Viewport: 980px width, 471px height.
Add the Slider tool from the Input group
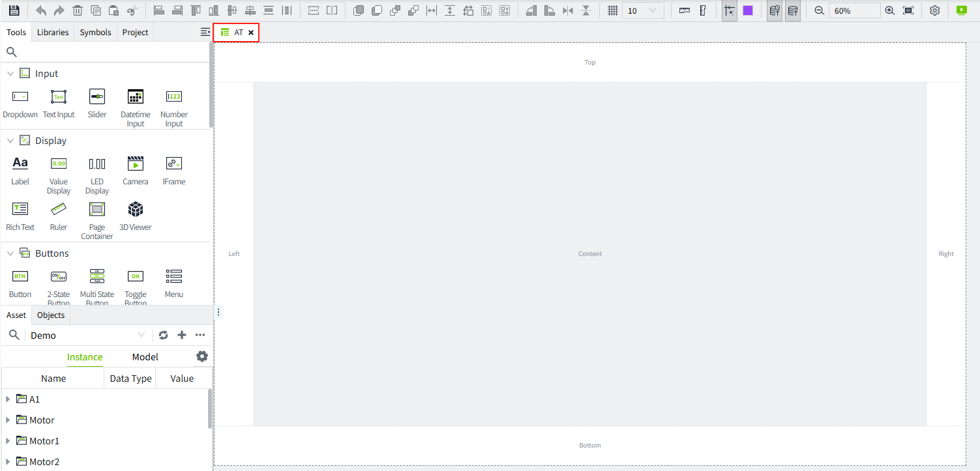(x=97, y=103)
